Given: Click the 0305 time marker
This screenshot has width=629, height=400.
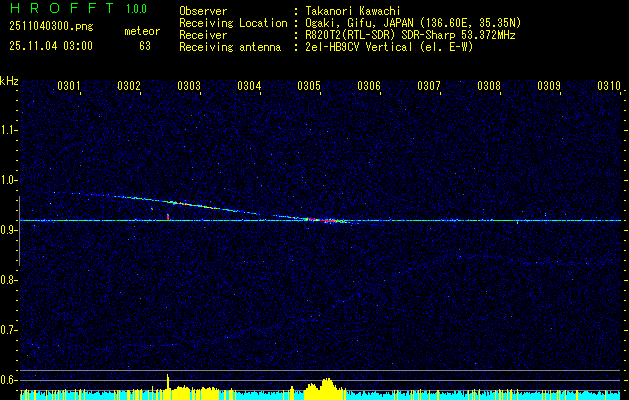Looking at the screenshot, I should click(x=309, y=86).
